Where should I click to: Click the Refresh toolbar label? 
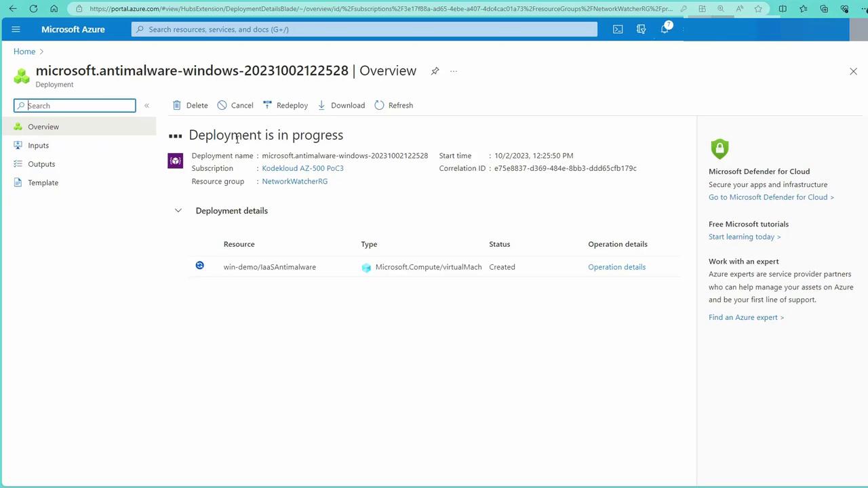pos(401,106)
